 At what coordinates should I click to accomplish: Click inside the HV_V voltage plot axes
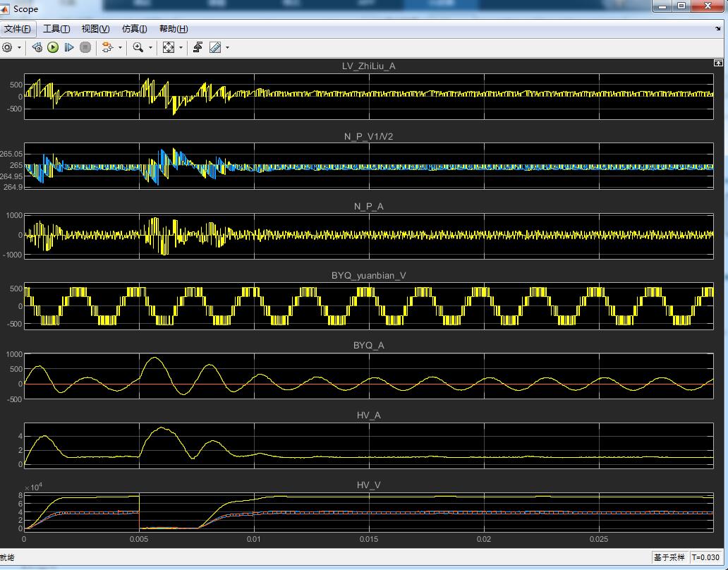point(369,511)
